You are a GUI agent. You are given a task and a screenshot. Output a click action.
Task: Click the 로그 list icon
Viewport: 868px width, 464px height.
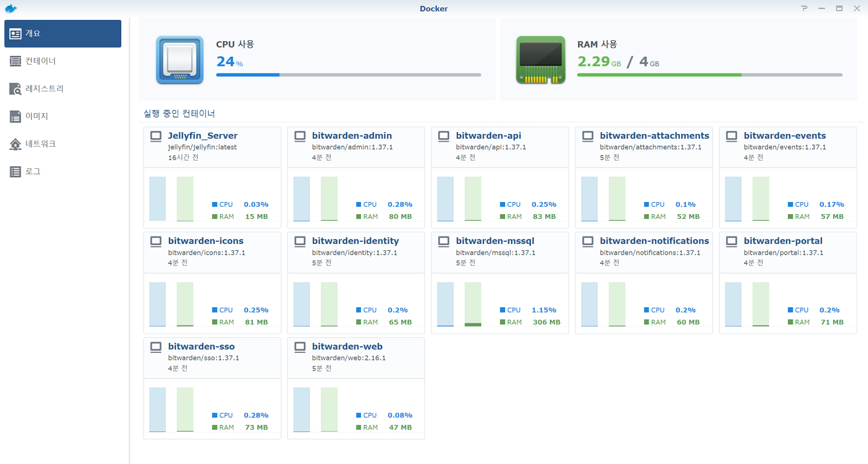(16, 172)
